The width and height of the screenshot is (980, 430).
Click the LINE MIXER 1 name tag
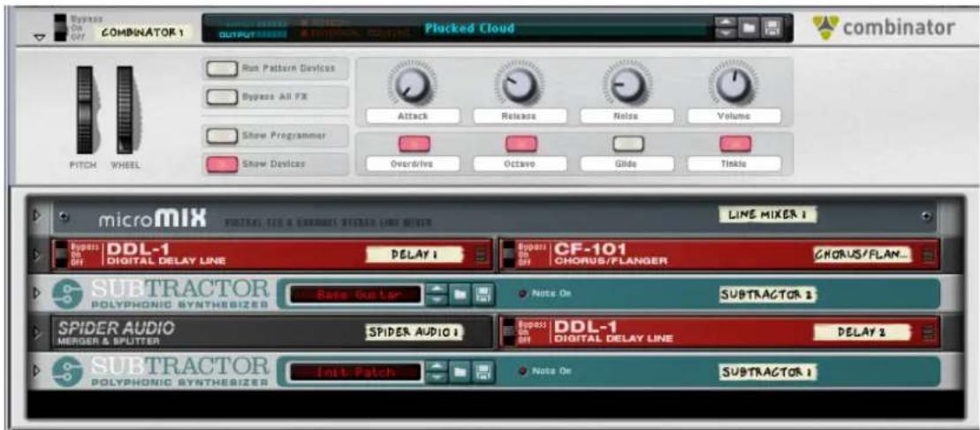click(768, 215)
